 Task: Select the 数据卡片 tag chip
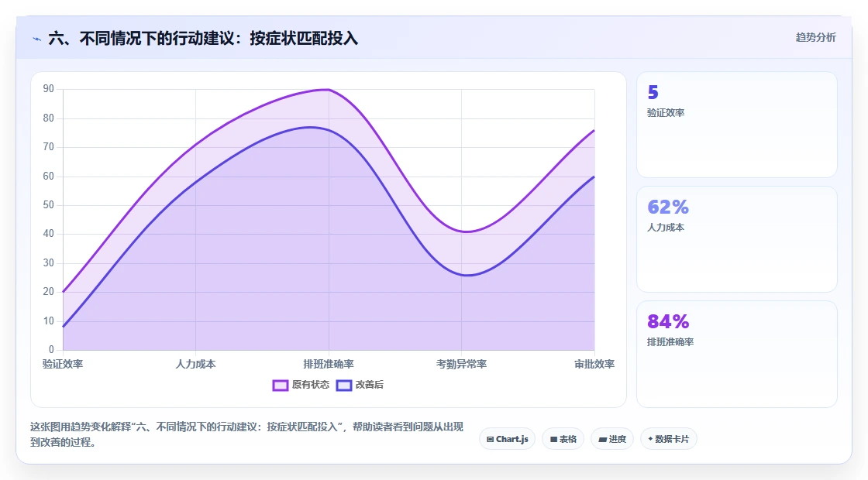pos(669,439)
